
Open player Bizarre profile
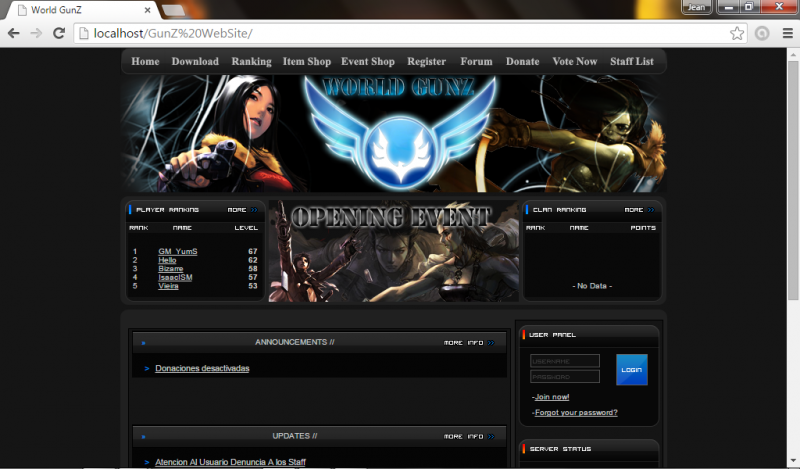click(x=170, y=268)
